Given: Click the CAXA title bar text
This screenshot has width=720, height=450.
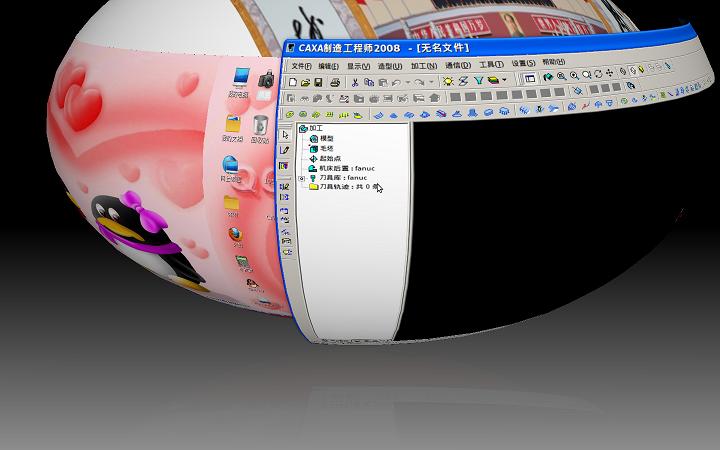Looking at the screenshot, I should (x=383, y=48).
